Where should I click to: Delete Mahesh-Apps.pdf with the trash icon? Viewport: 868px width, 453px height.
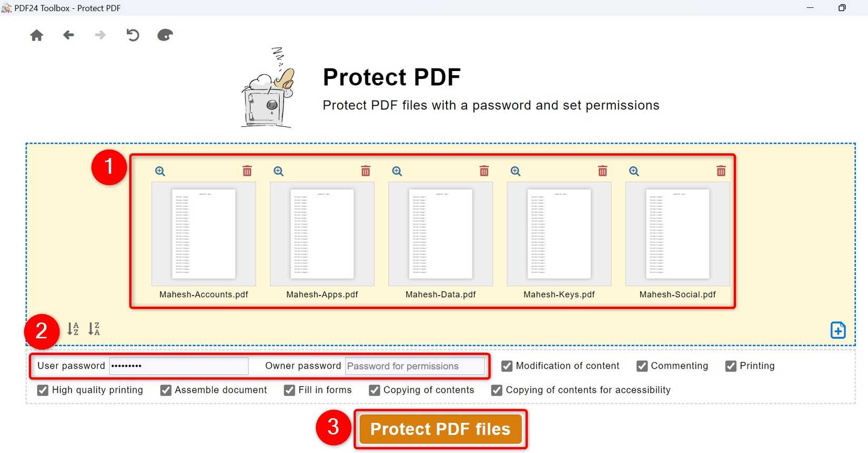point(366,170)
